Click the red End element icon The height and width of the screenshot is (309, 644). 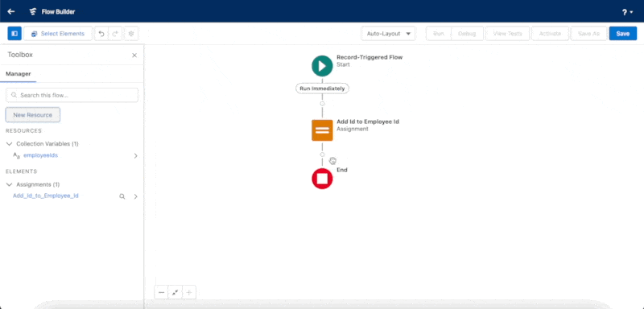pyautogui.click(x=322, y=179)
